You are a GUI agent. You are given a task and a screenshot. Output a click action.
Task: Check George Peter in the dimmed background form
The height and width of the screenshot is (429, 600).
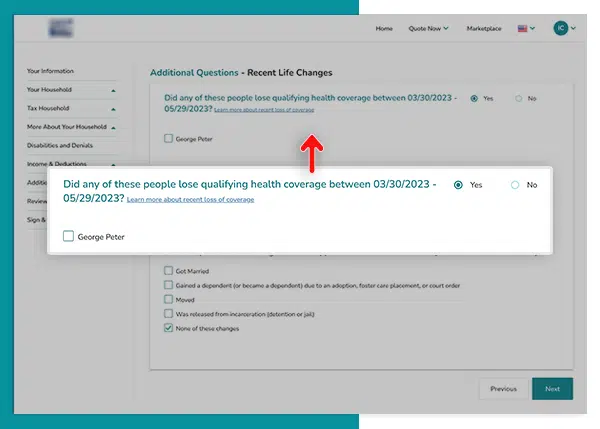pyautogui.click(x=168, y=138)
